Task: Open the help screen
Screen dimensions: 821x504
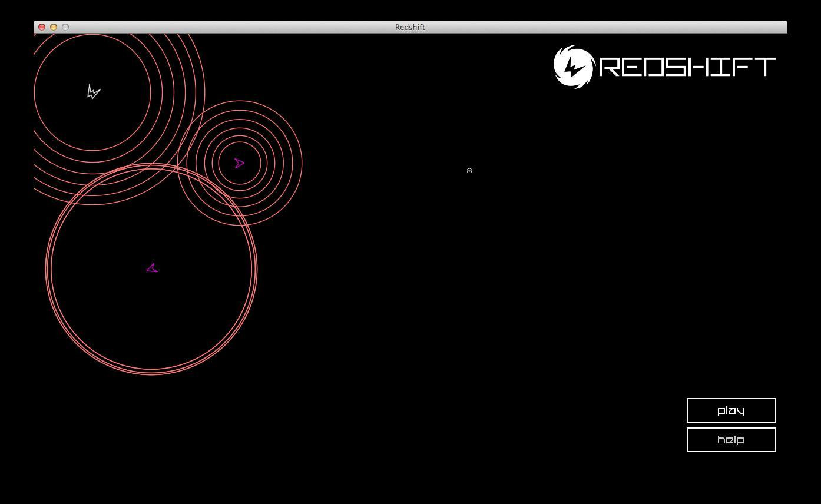Action: [731, 440]
